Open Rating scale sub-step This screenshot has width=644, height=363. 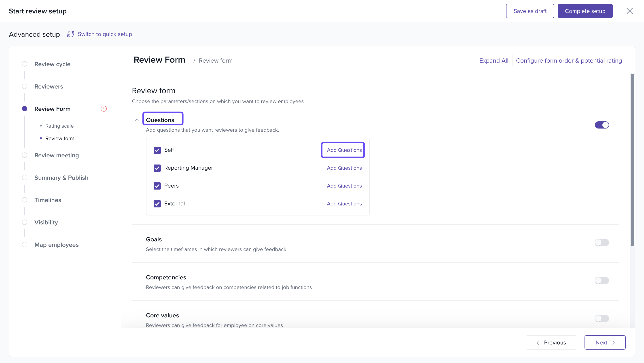[x=59, y=126]
